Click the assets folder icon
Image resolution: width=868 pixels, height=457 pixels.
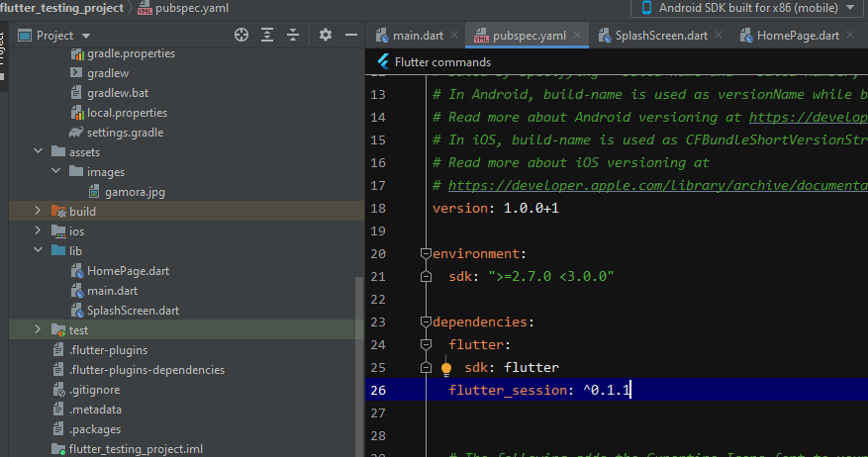[58, 151]
